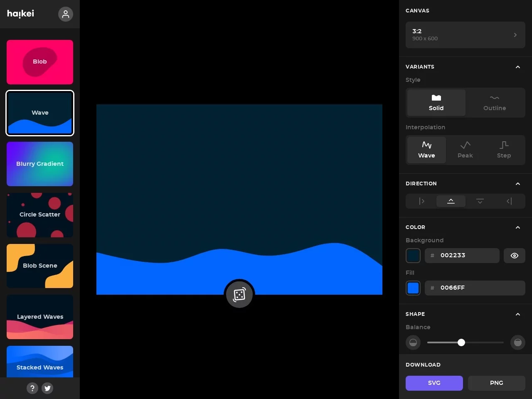Click the Twitter bird icon
532x399 pixels.
click(x=47, y=388)
